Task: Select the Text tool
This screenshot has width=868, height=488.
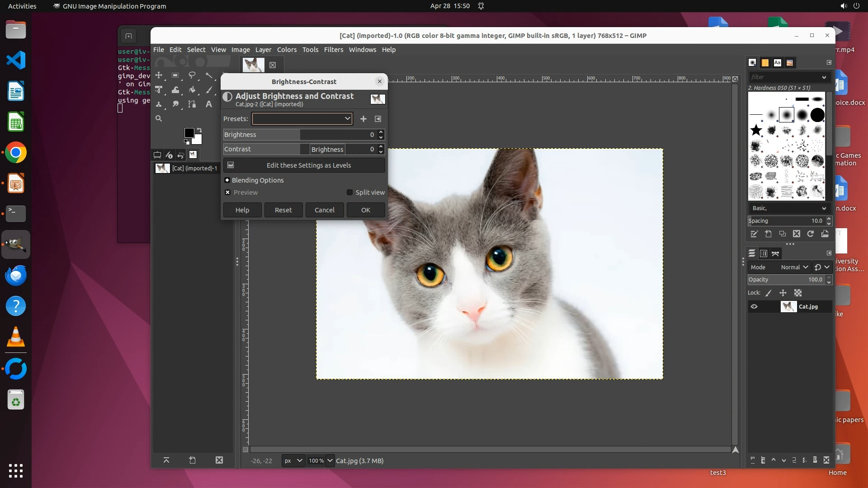Action: pyautogui.click(x=209, y=104)
